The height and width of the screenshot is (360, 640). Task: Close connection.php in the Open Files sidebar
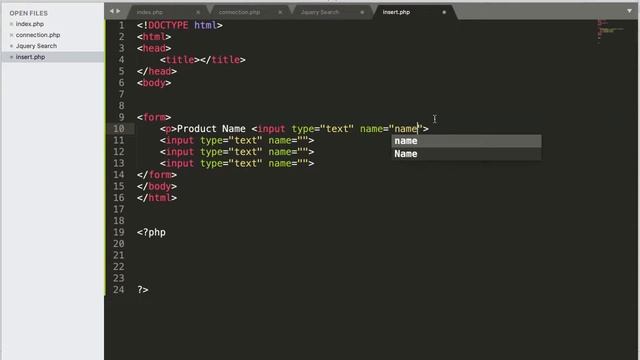pos(11,35)
